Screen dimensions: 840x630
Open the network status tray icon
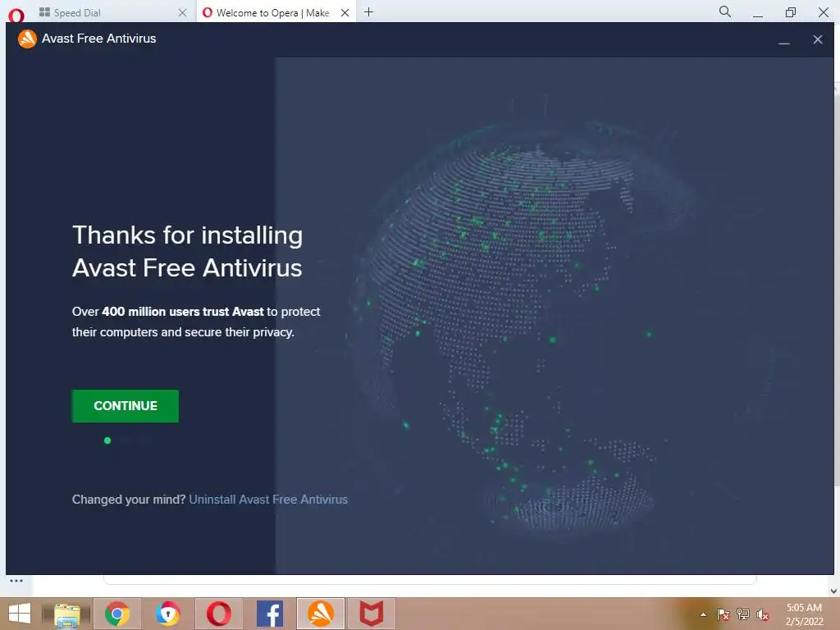[x=743, y=614]
